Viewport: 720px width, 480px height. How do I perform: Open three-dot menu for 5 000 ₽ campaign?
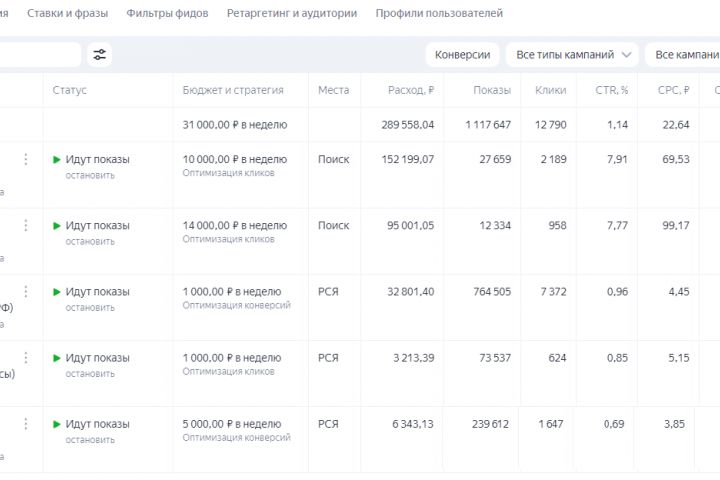point(26,423)
